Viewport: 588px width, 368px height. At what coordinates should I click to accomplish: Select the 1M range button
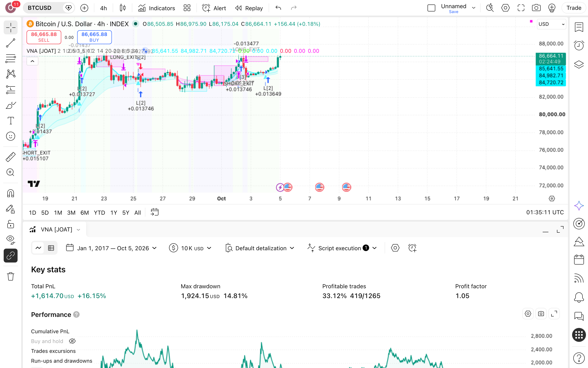click(x=58, y=212)
